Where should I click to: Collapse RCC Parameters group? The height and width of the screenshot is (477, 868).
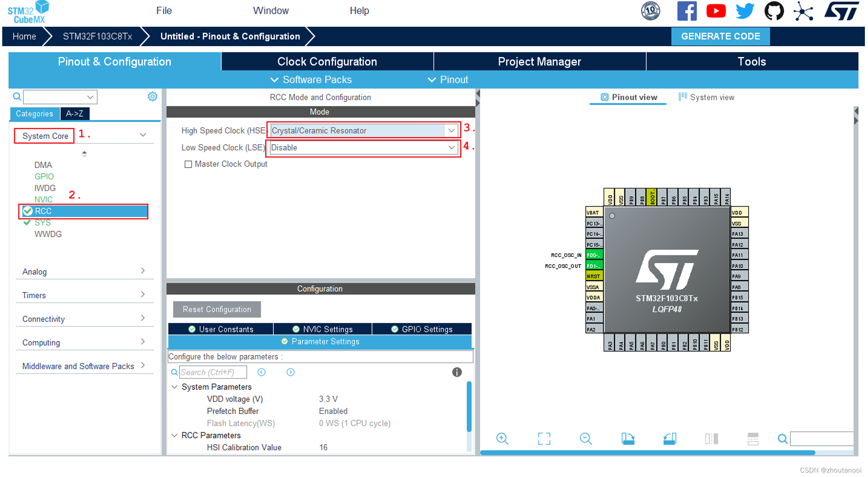tap(174, 435)
